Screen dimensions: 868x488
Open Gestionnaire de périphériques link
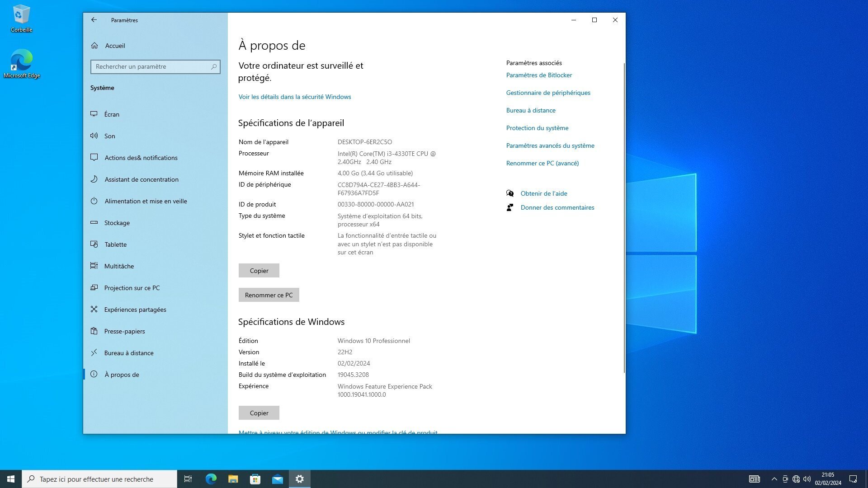coord(548,93)
